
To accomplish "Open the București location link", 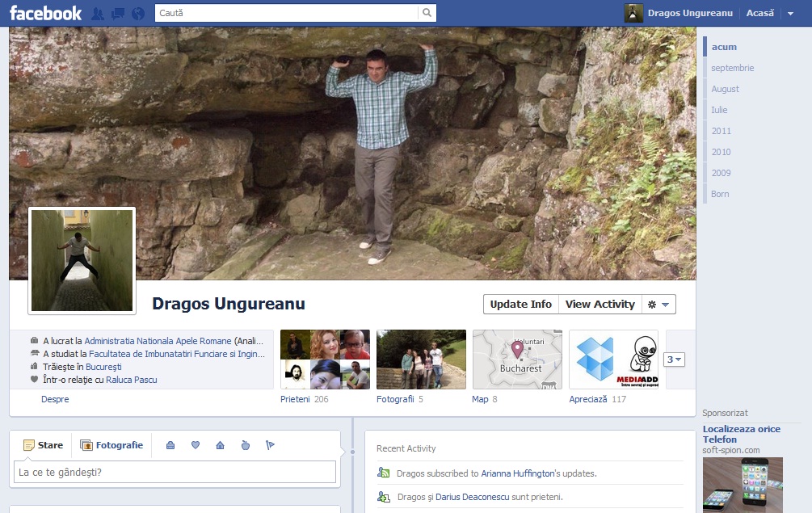I will 103,367.
